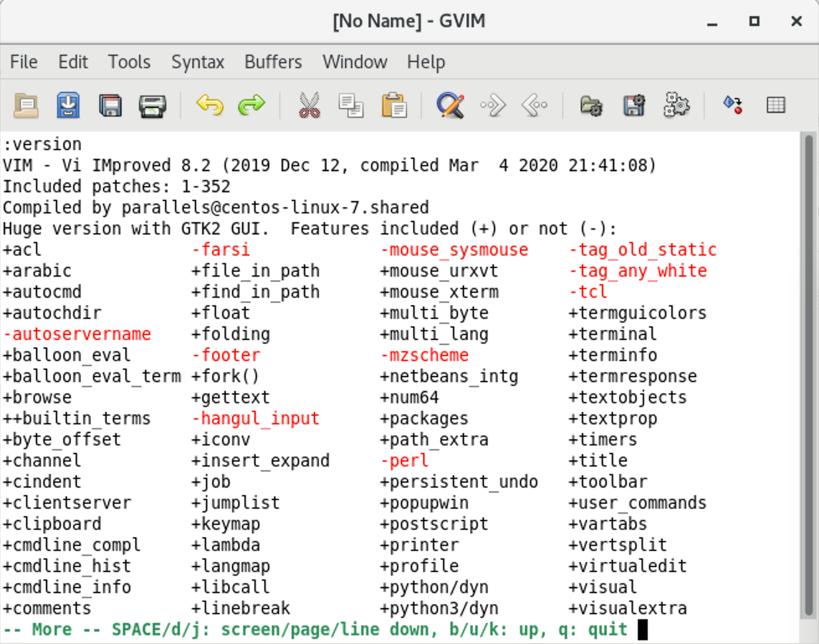819x644 pixels.
Task: Open a file using the toolbar
Action: pyautogui.click(x=25, y=105)
